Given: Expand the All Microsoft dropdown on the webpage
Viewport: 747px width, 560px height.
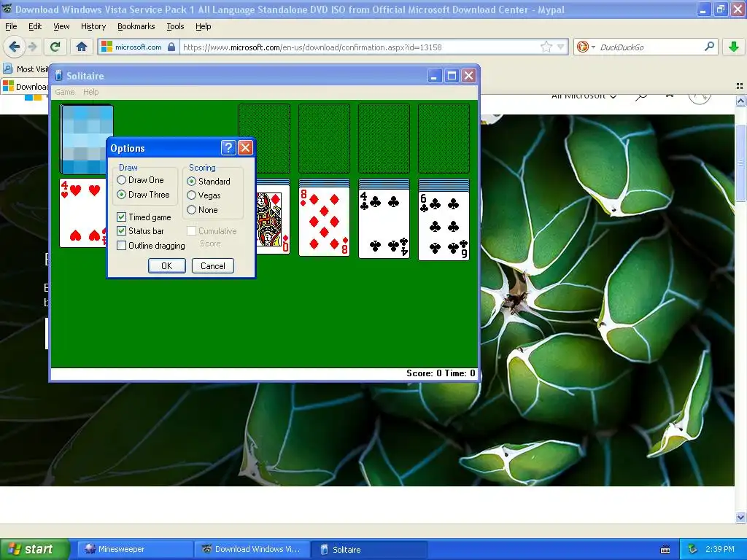Looking at the screenshot, I should pyautogui.click(x=584, y=97).
